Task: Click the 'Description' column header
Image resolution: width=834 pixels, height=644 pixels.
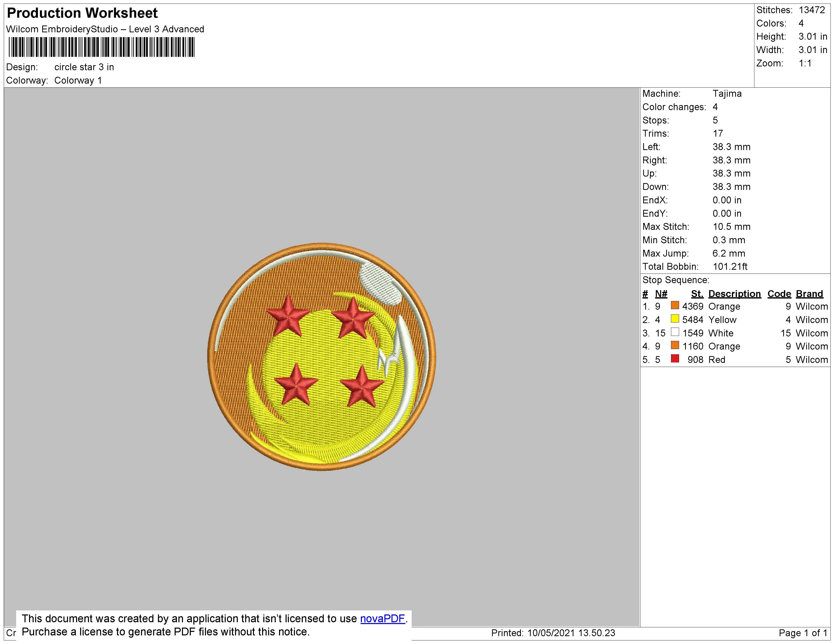Action: [x=734, y=294]
